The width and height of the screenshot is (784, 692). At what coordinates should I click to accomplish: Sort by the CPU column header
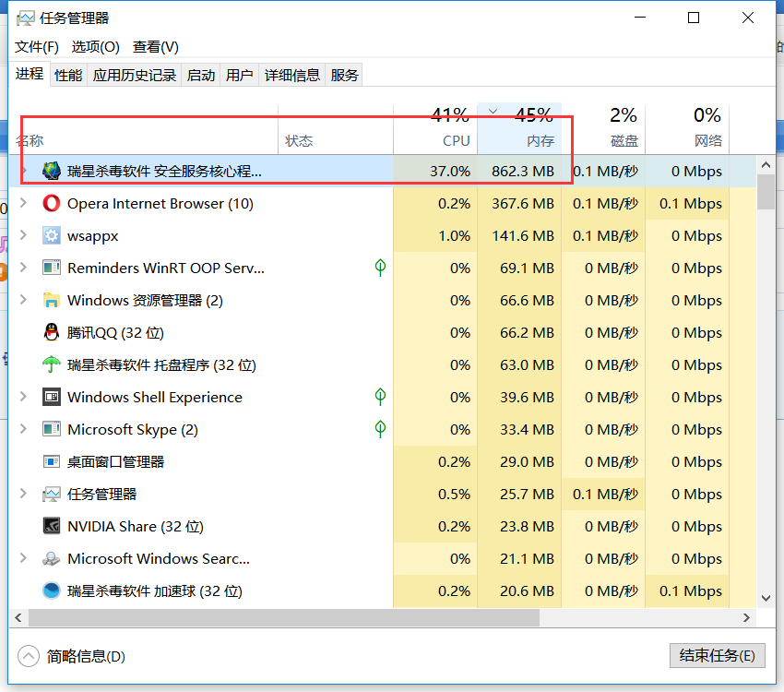435,129
